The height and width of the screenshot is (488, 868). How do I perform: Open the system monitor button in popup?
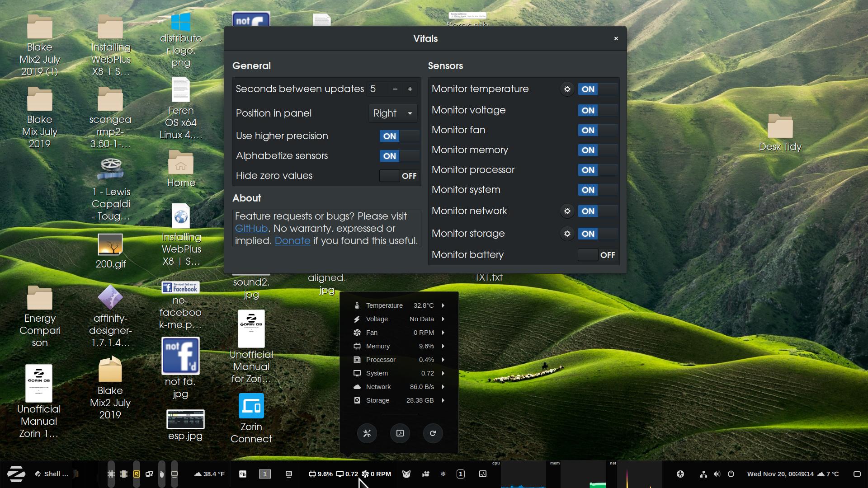point(400,433)
